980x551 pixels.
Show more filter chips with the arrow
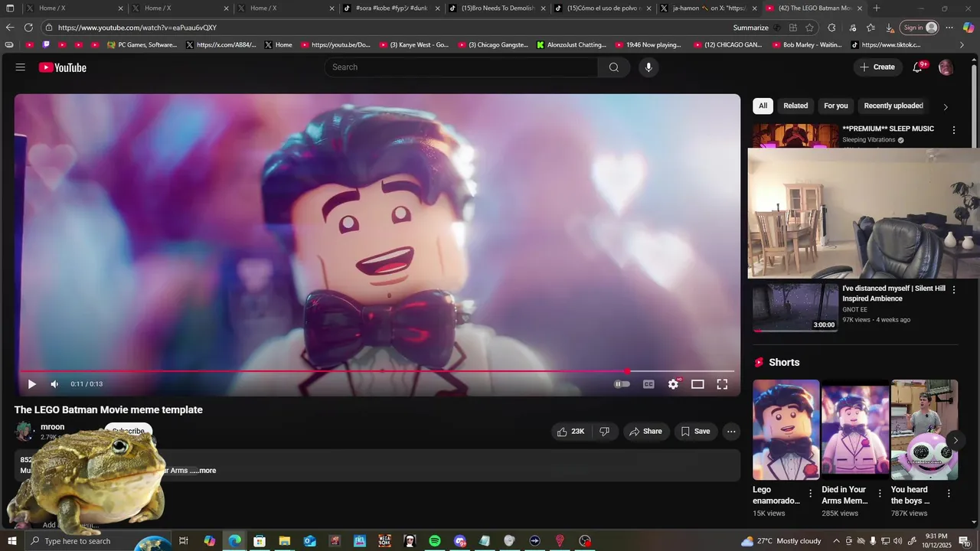(946, 107)
